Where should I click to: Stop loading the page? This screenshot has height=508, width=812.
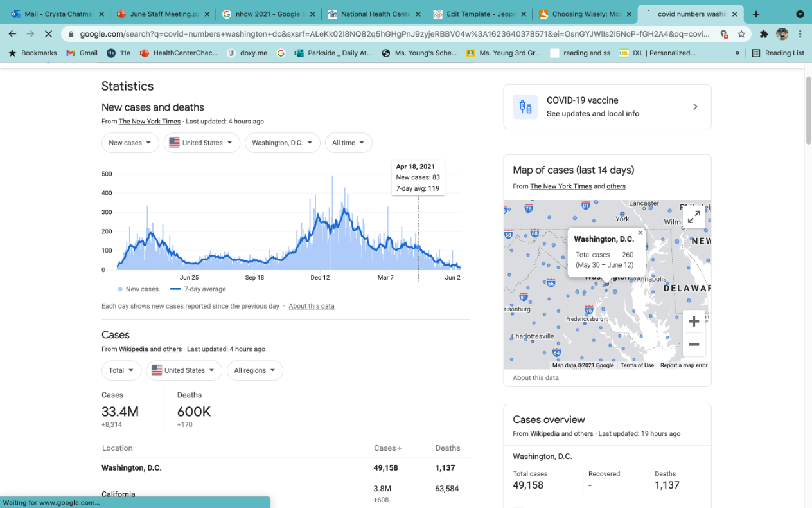tap(48, 34)
